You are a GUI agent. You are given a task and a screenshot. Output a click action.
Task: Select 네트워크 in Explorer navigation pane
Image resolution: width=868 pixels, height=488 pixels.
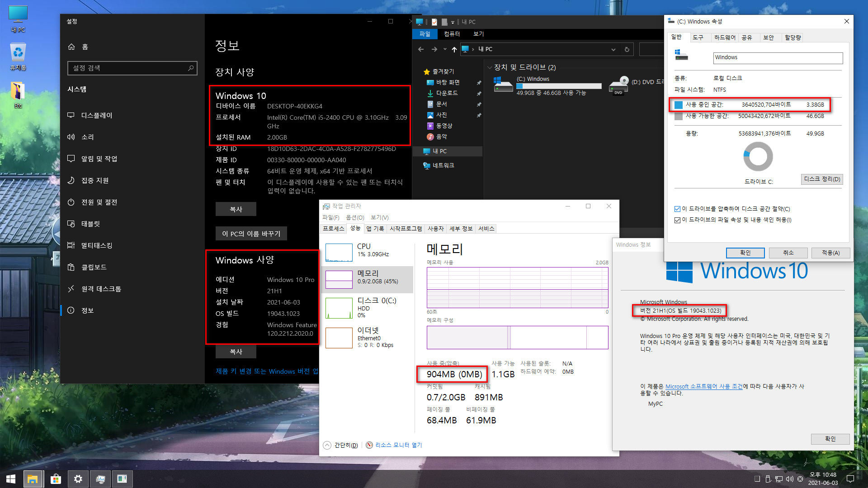coord(443,165)
